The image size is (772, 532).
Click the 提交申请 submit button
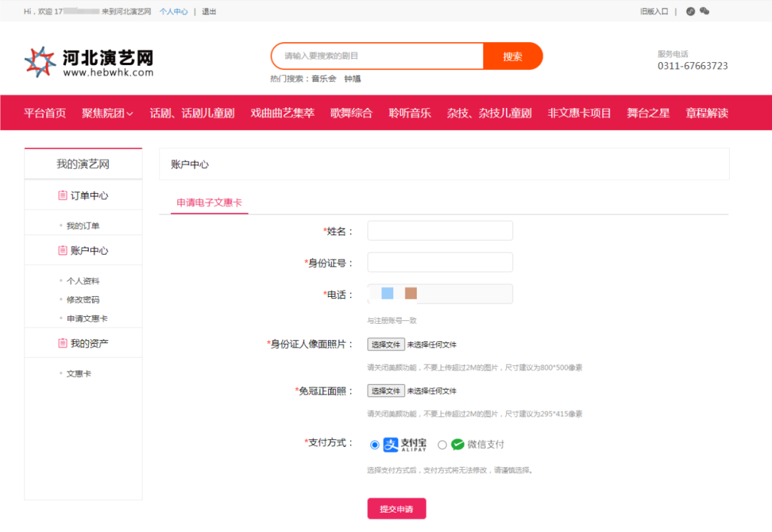[x=397, y=508]
